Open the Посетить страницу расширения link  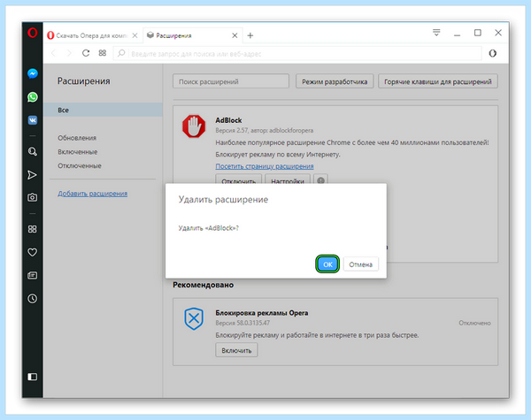pyautogui.click(x=265, y=166)
